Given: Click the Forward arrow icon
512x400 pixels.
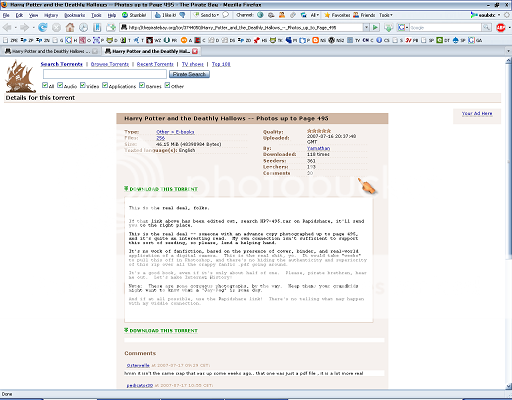Looking at the screenshot, I should (24, 27).
